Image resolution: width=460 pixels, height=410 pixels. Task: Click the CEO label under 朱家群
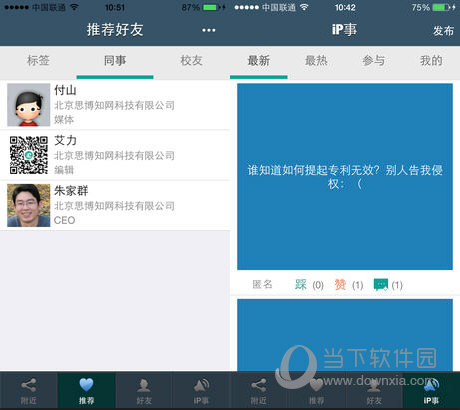click(64, 220)
